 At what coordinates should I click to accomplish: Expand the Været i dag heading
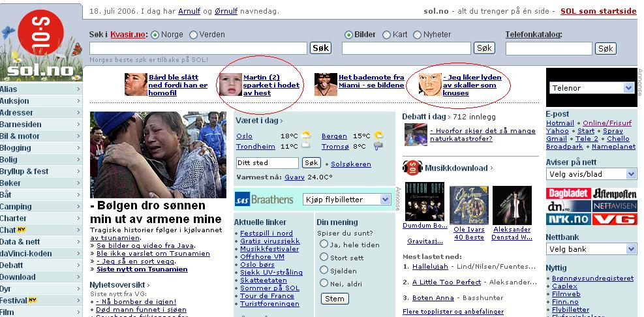click(259, 121)
